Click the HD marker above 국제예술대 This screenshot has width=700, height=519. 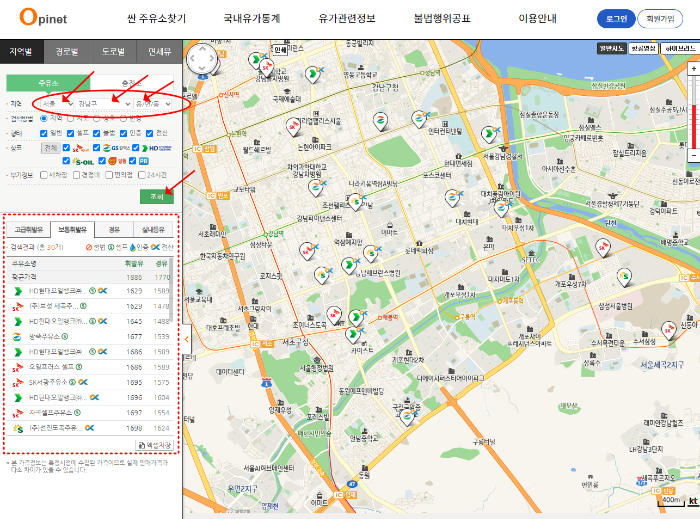pyautogui.click(x=313, y=74)
